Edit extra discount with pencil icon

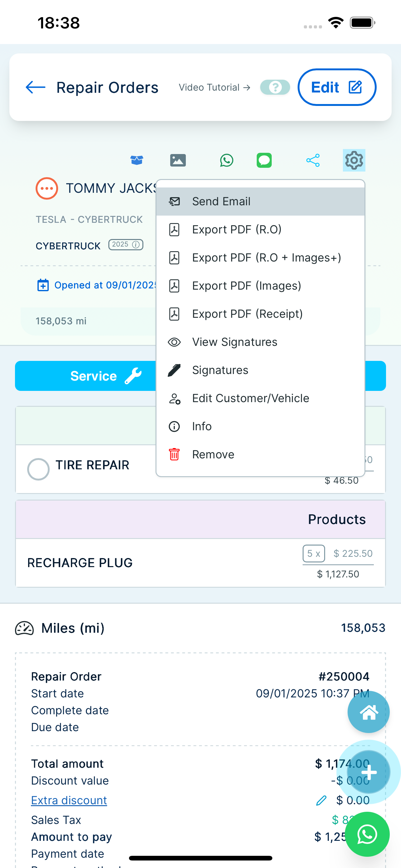(x=321, y=801)
